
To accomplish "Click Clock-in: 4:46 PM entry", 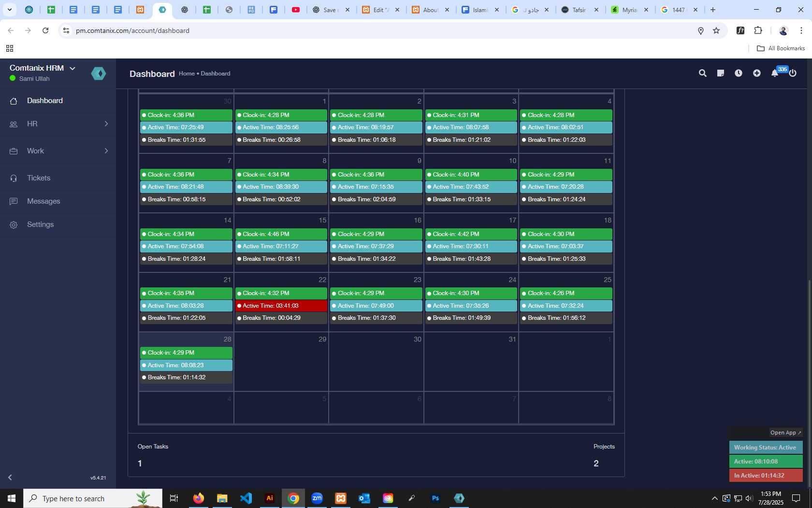I will tap(281, 234).
